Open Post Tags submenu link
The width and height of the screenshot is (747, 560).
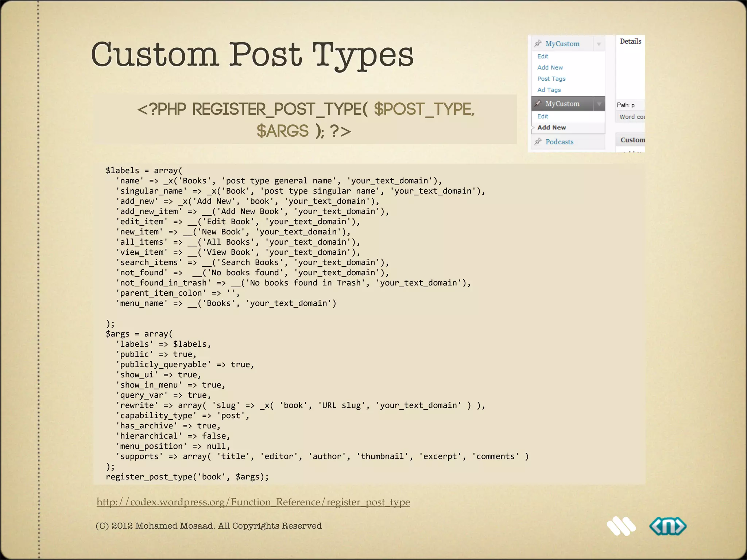[551, 79]
